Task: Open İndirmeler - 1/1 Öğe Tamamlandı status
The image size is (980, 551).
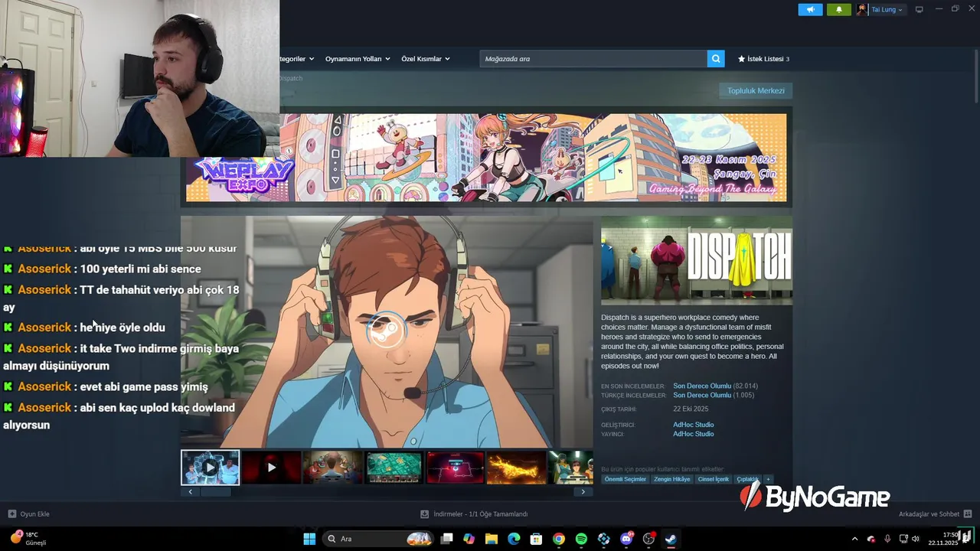Action: pyautogui.click(x=481, y=514)
